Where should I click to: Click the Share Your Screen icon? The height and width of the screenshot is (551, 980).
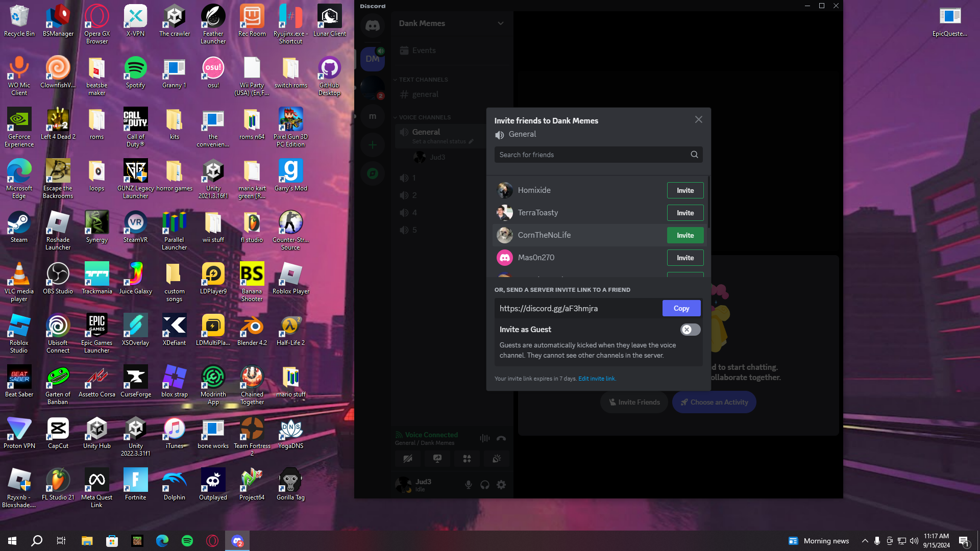click(x=437, y=459)
